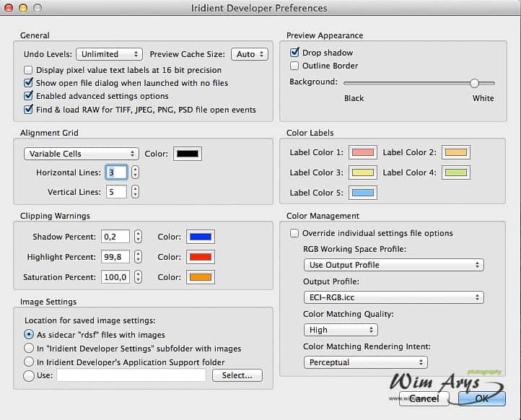
Task: Click the Highlight Percent stepper
Action: 139,257
